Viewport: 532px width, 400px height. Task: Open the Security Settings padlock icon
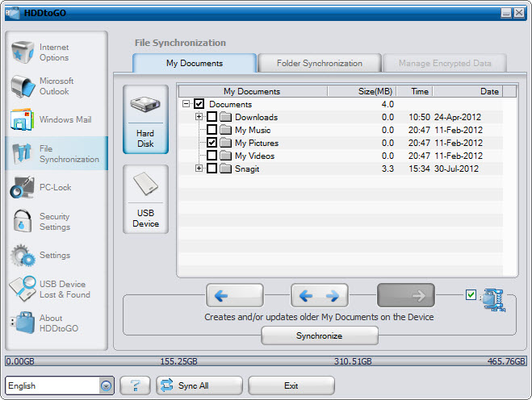pos(23,221)
